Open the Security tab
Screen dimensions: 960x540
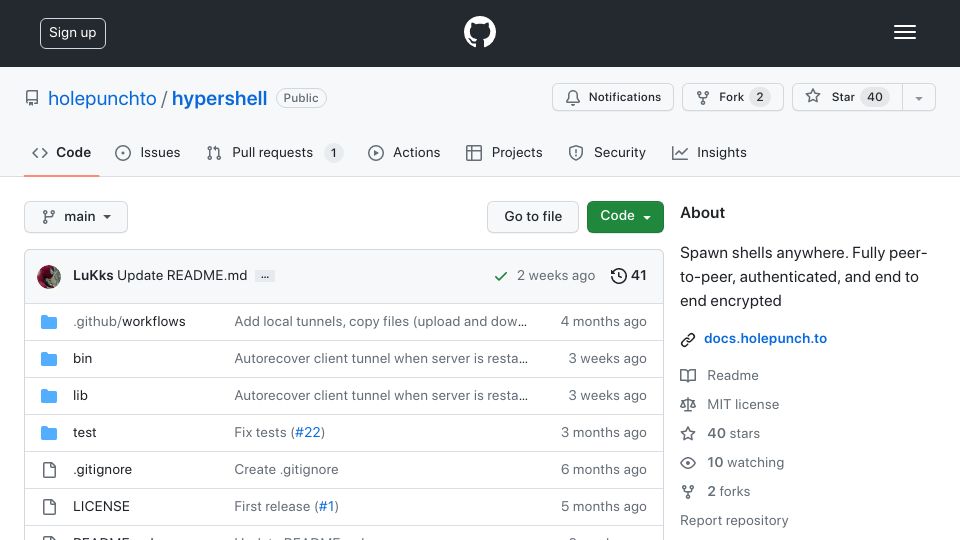click(x=607, y=152)
